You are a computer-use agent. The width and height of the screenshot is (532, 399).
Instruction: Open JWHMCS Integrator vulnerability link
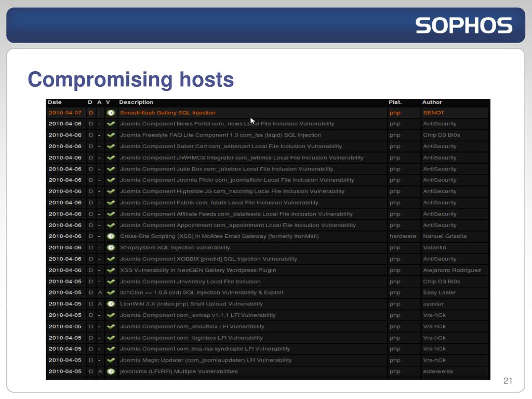click(242, 158)
